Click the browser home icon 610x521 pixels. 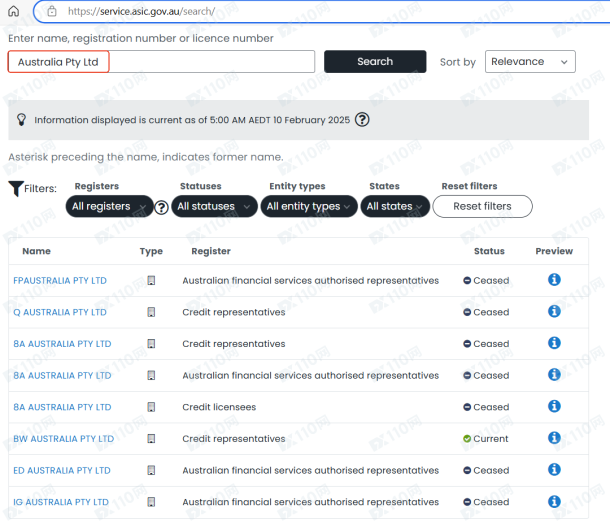pos(14,11)
